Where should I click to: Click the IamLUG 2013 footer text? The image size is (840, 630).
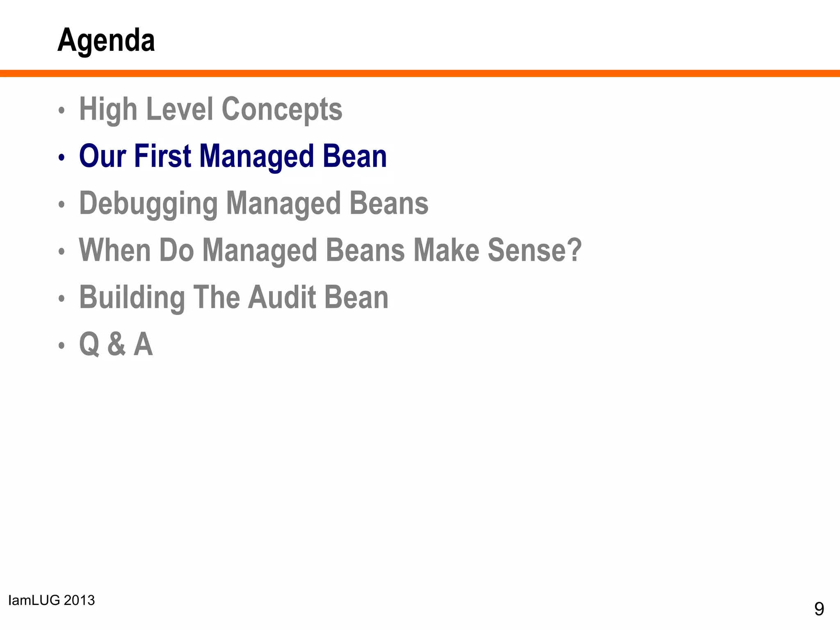[52, 600]
